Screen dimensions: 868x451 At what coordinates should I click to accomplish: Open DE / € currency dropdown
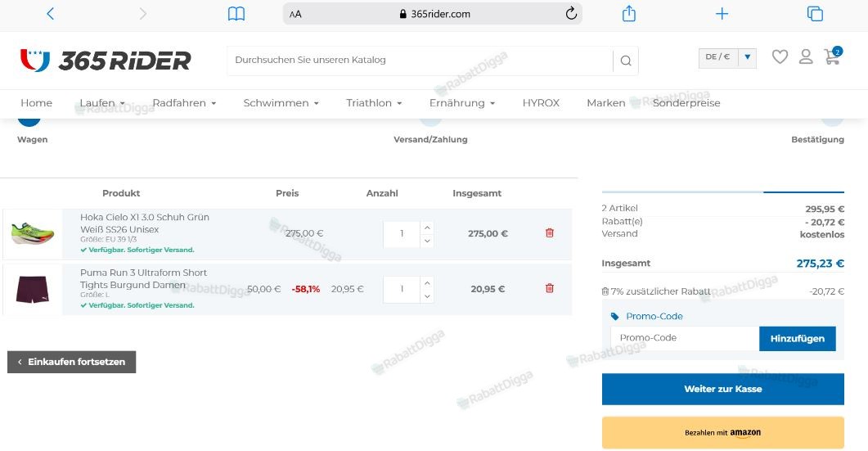[x=727, y=57]
